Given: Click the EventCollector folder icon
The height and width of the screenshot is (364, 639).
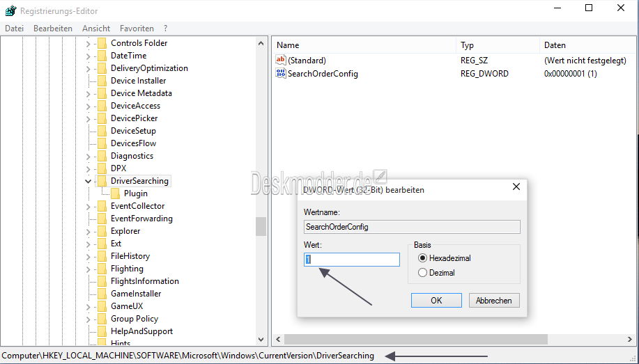Looking at the screenshot, I should tap(102, 206).
